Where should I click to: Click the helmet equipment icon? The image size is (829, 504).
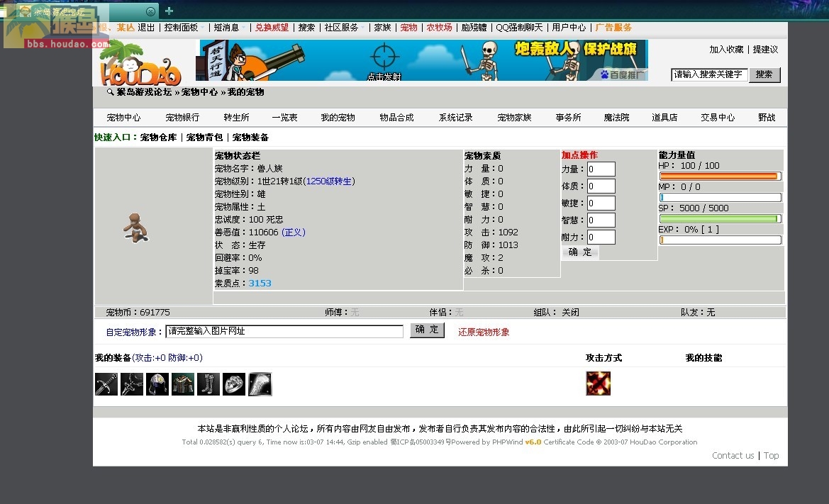(x=157, y=384)
